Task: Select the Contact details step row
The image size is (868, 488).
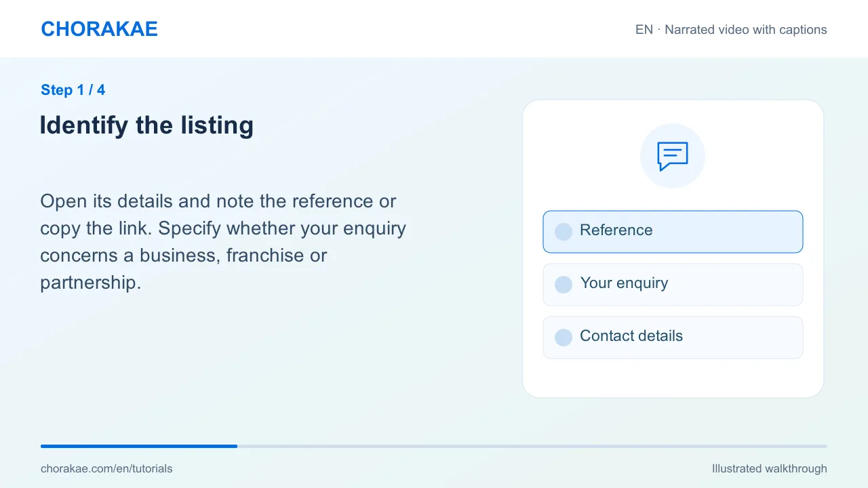Action: click(x=673, y=338)
